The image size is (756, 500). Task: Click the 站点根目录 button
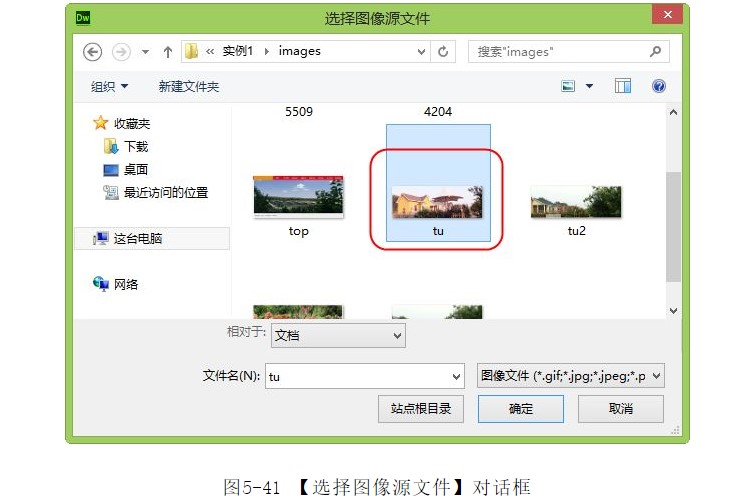[421, 409]
